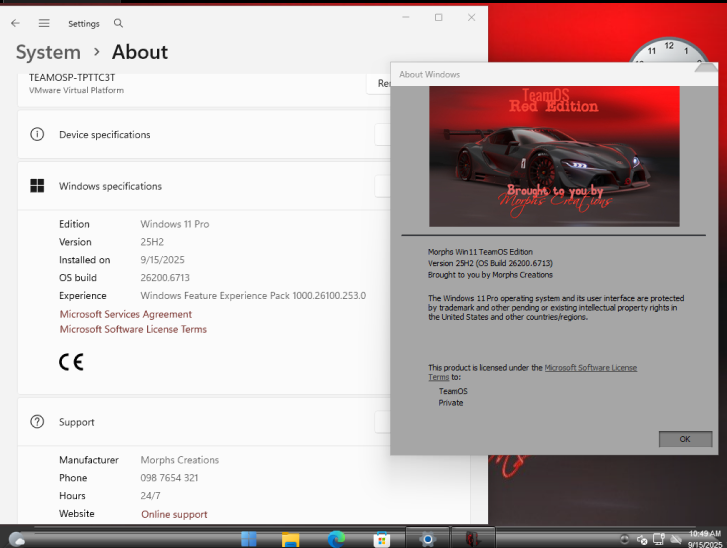Click the TEAMOSP-TPTTC3T device name
The height and width of the screenshot is (548, 727).
[x=72, y=78]
